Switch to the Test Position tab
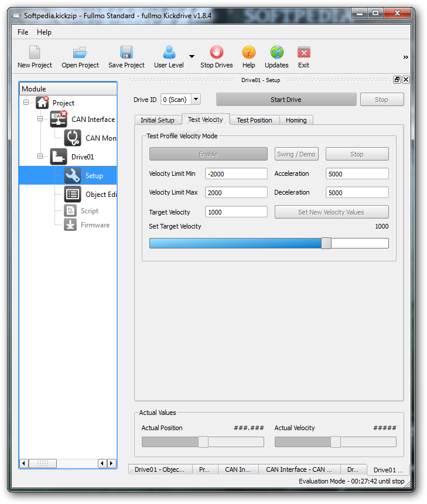The height and width of the screenshot is (504, 427). point(254,120)
